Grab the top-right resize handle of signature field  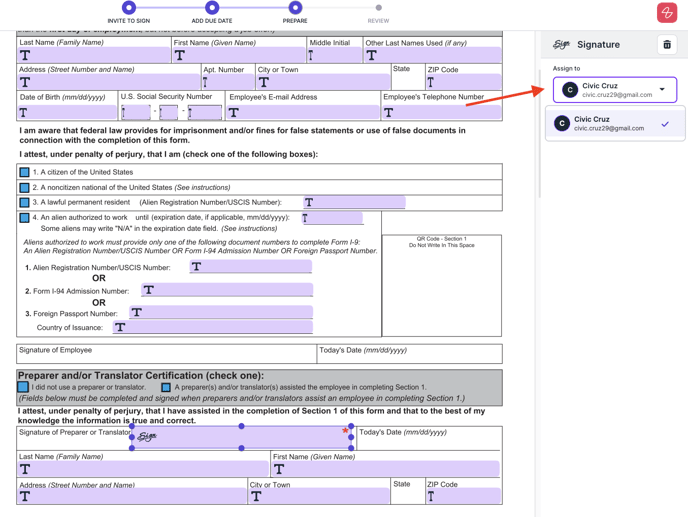point(351,426)
